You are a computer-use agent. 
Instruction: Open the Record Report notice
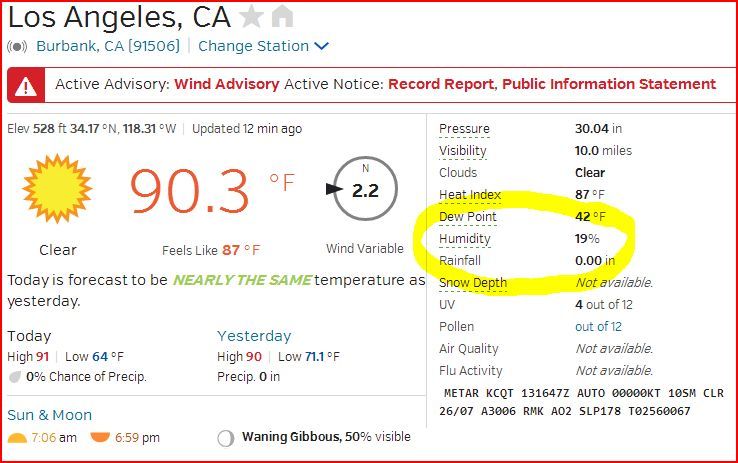(x=440, y=84)
